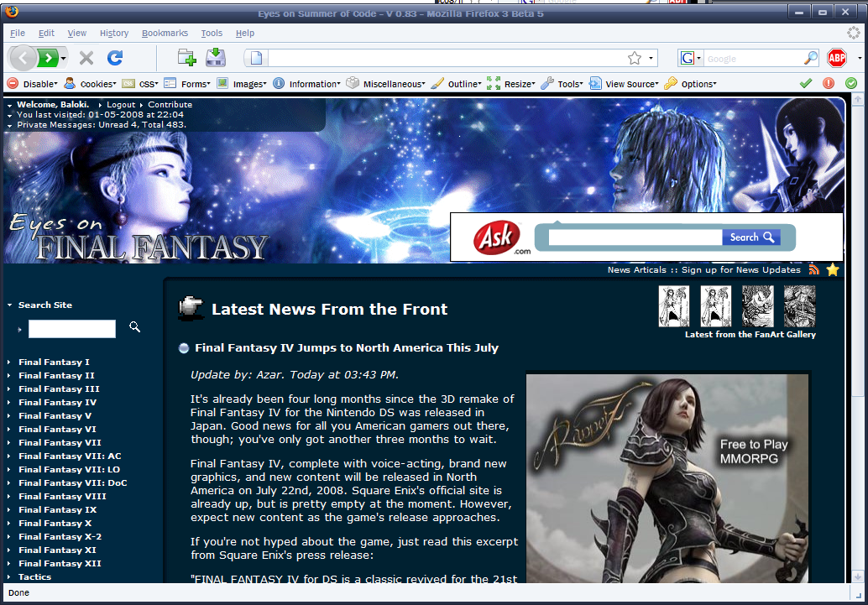The width and height of the screenshot is (868, 605).
Task: Open the Bookmarks menu
Action: click(165, 34)
